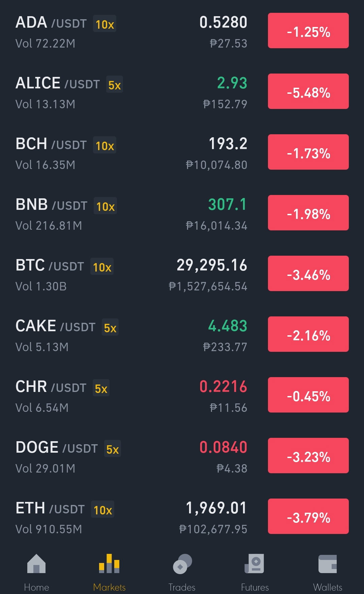
Task: Open the Trades icon
Action: click(182, 564)
